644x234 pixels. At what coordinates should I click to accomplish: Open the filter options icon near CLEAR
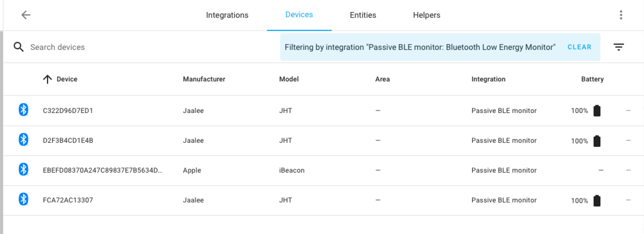click(619, 47)
